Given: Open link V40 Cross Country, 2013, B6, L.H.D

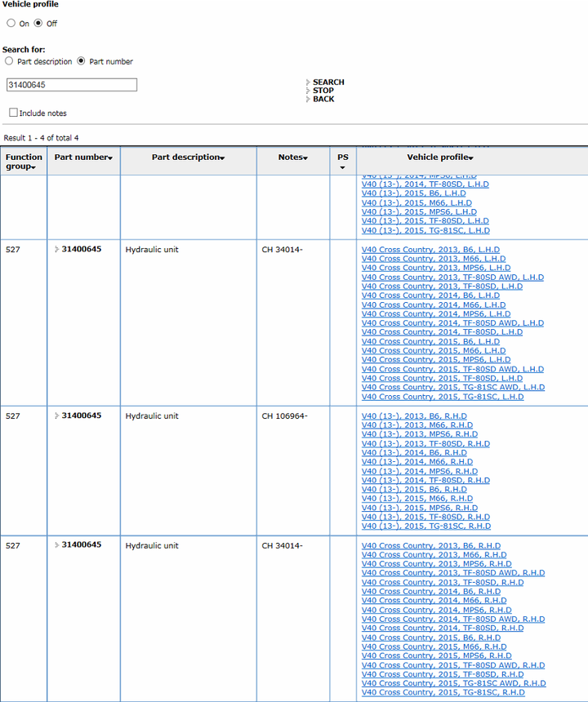Looking at the screenshot, I should coord(430,249).
